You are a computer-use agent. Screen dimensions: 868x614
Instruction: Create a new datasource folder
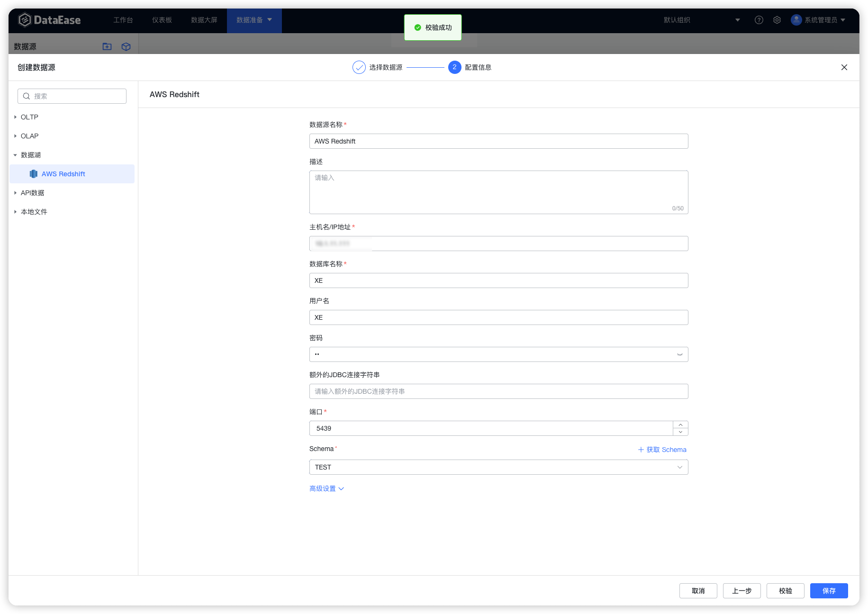tap(107, 46)
